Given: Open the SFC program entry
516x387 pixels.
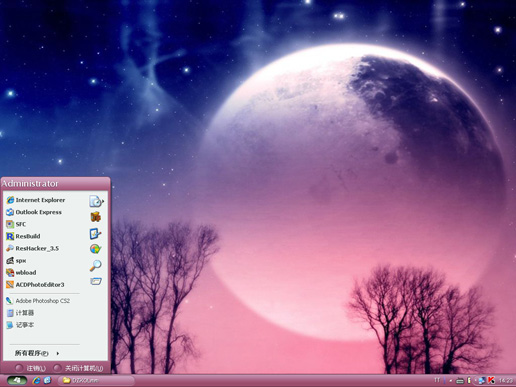Looking at the screenshot, I should [16, 224].
